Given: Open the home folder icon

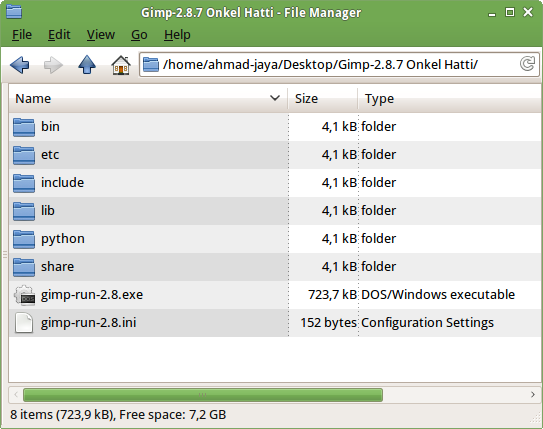Looking at the screenshot, I should click(x=121, y=65).
